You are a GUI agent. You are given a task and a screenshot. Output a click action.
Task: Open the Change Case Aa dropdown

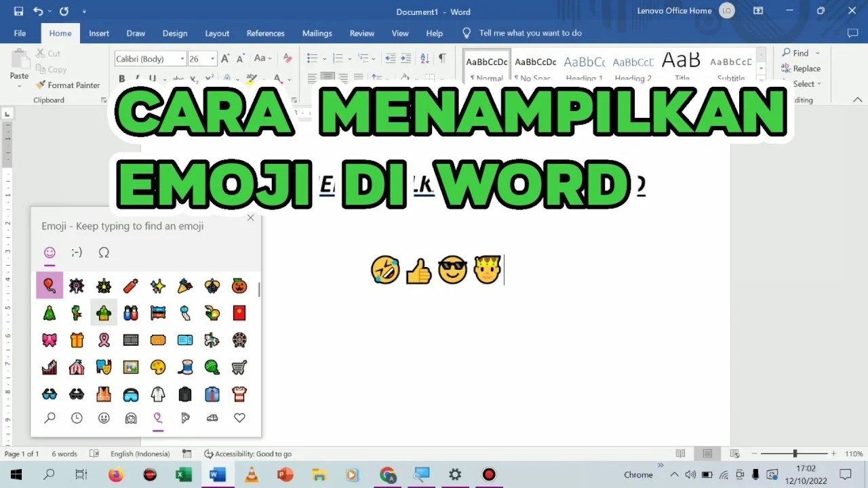[x=262, y=58]
